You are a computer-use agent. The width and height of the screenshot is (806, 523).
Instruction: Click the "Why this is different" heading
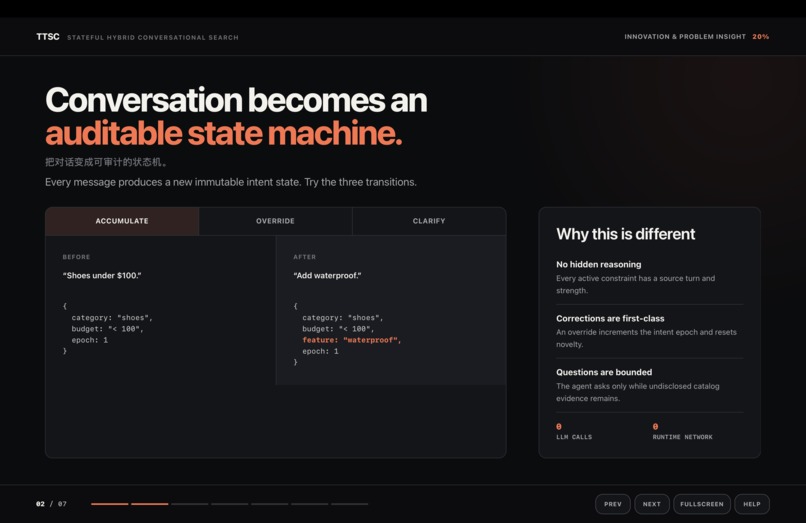(x=626, y=234)
